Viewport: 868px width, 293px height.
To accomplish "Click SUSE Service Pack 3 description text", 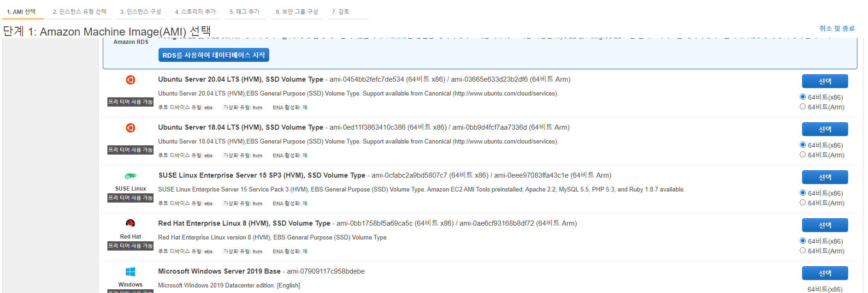I will click(x=421, y=190).
